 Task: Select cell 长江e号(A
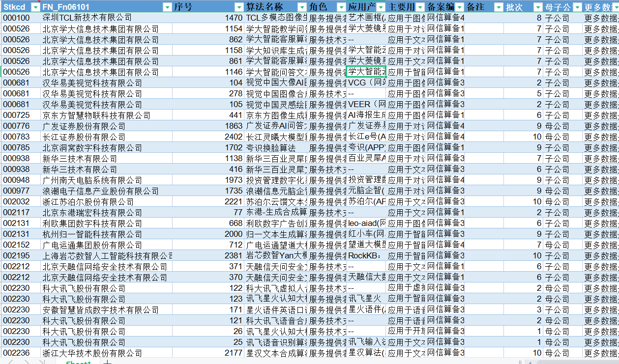point(366,137)
